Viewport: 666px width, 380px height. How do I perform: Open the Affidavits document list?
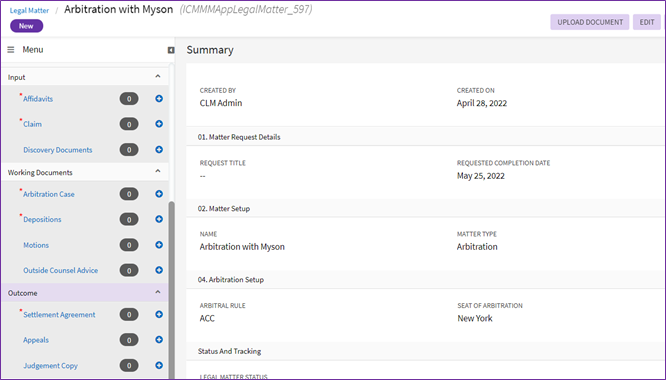[x=38, y=99]
